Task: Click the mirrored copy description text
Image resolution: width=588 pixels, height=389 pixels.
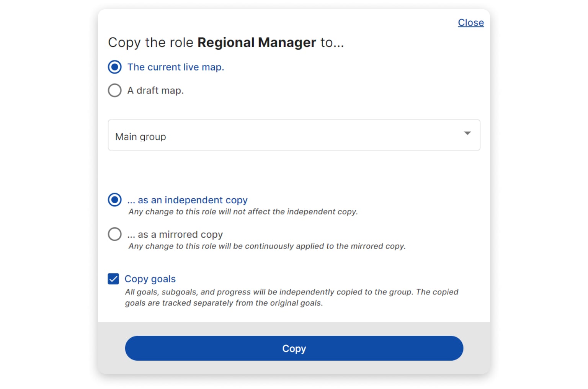Action: 267,246
